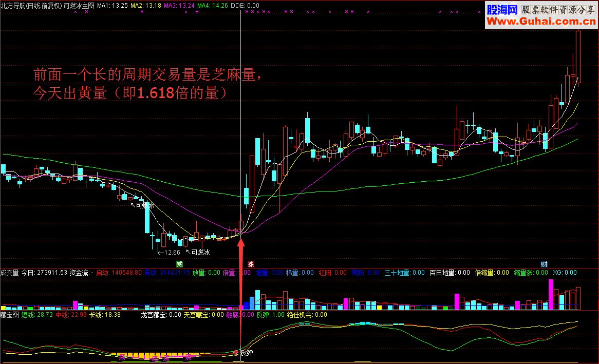The width and height of the screenshot is (599, 364).
Task: Click the 梯量: 0.00 readout
Action: [x=300, y=273]
